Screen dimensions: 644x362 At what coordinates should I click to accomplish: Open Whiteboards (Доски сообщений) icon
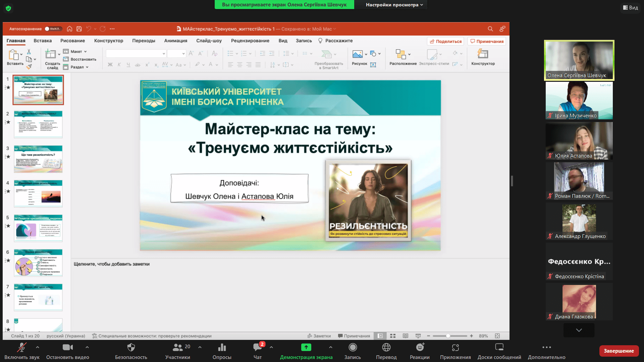pos(499,348)
